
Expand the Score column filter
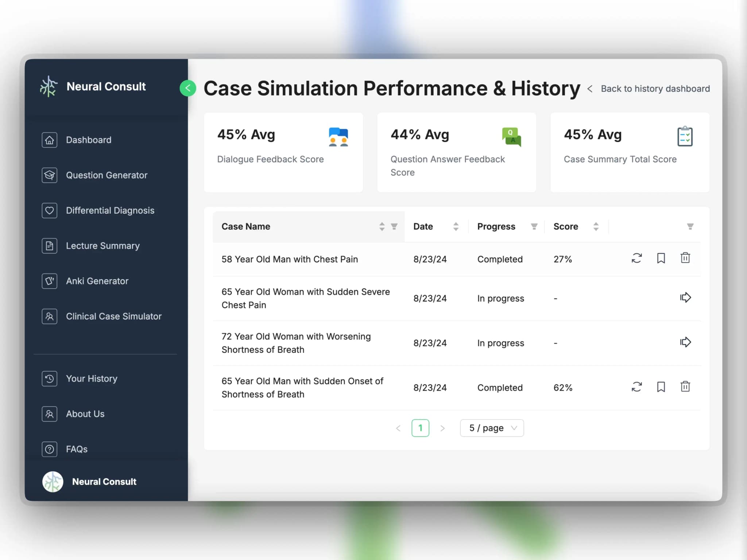click(690, 226)
